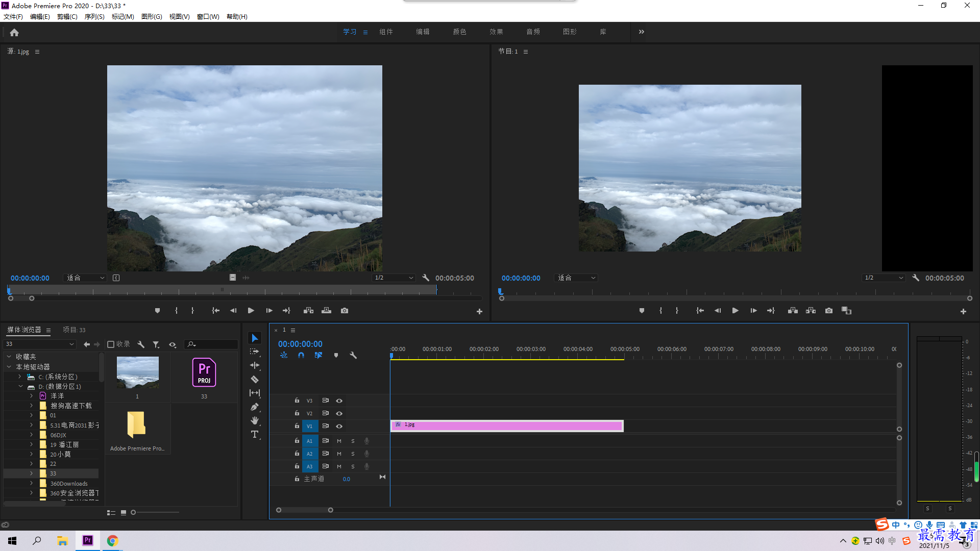Solo audio track A2
Image resolution: width=980 pixels, height=551 pixels.
353,454
